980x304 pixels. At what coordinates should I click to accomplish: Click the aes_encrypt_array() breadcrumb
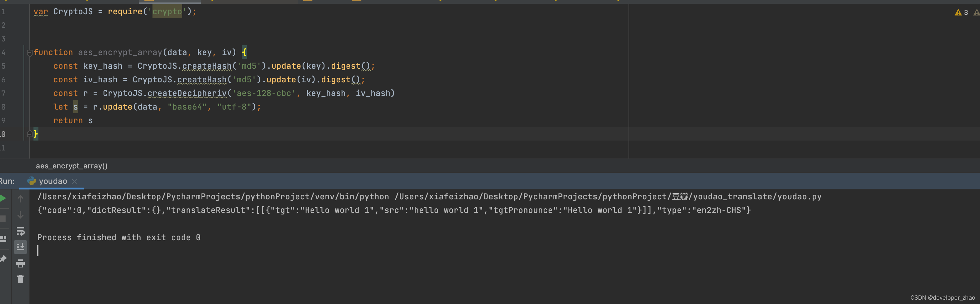pyautogui.click(x=72, y=166)
